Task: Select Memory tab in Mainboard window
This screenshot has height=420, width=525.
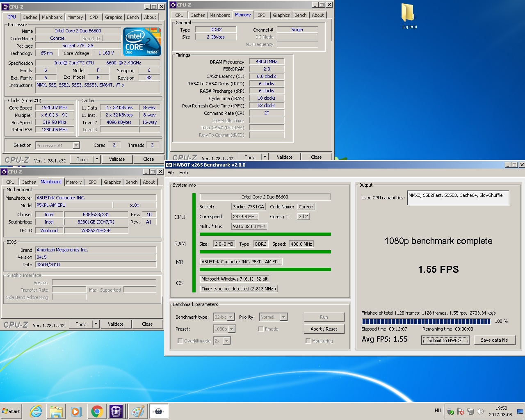Action: 74,182
